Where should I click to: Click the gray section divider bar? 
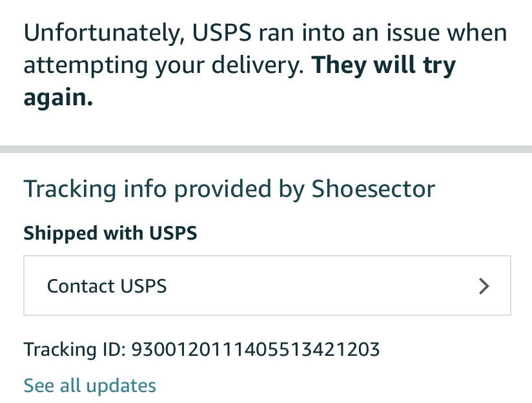[266, 150]
